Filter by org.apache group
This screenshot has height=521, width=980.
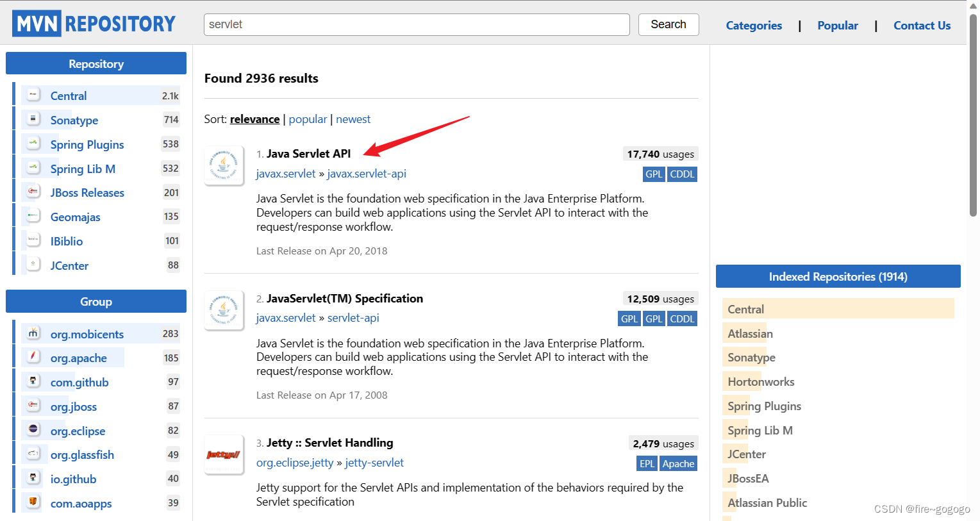[79, 358]
